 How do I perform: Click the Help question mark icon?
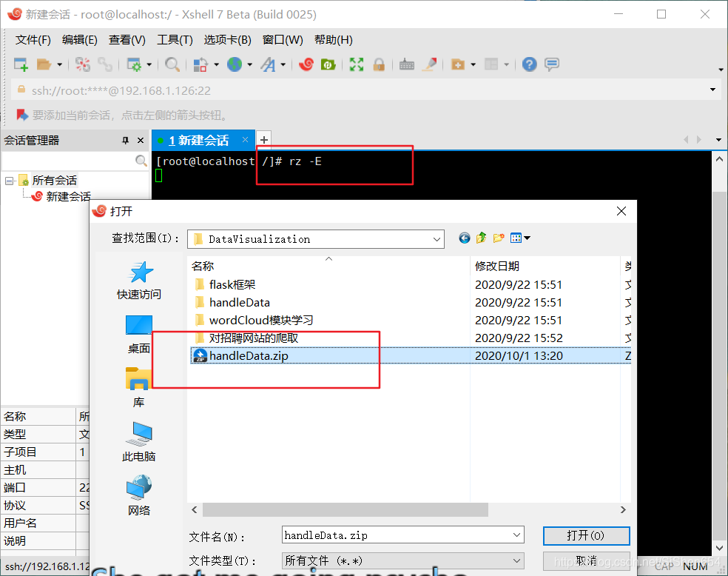click(x=529, y=64)
